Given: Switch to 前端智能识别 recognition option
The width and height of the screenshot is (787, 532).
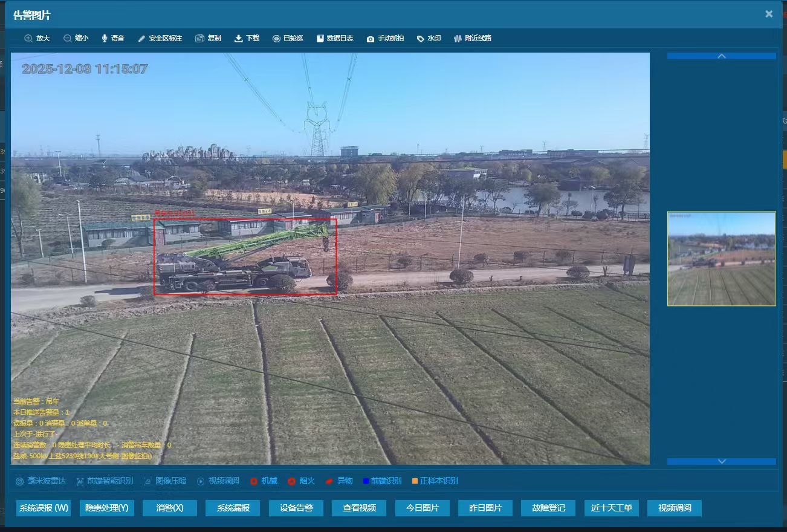Looking at the screenshot, I should pos(80,481).
